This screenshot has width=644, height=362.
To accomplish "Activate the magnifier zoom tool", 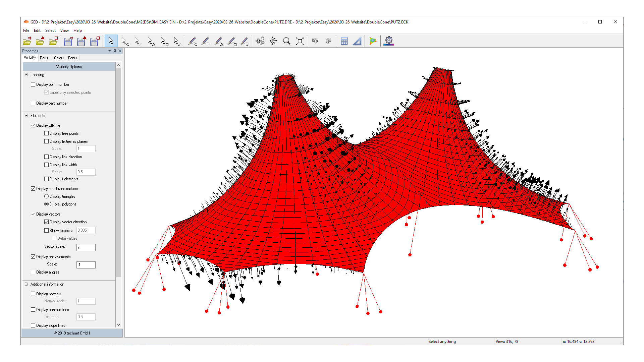I will tap(286, 41).
